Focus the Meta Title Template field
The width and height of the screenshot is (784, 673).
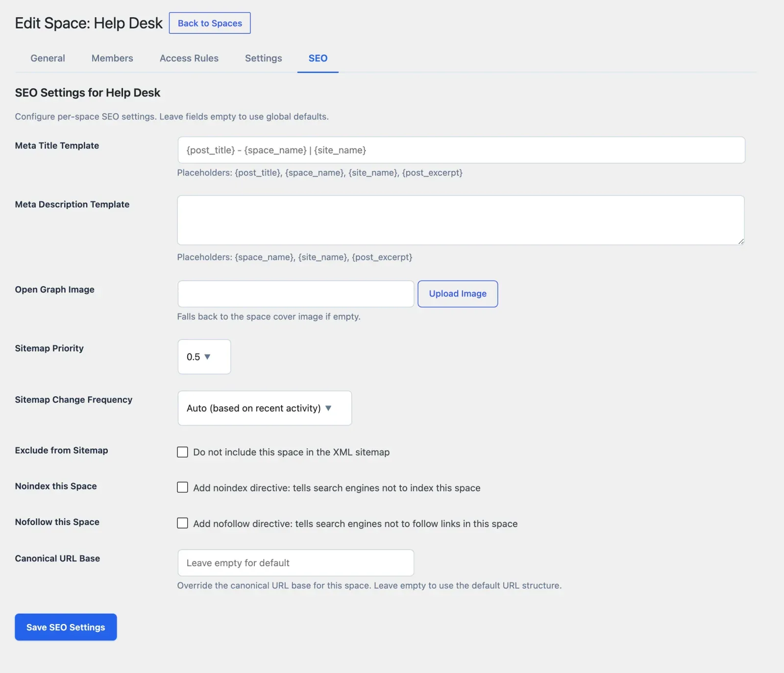[461, 150]
